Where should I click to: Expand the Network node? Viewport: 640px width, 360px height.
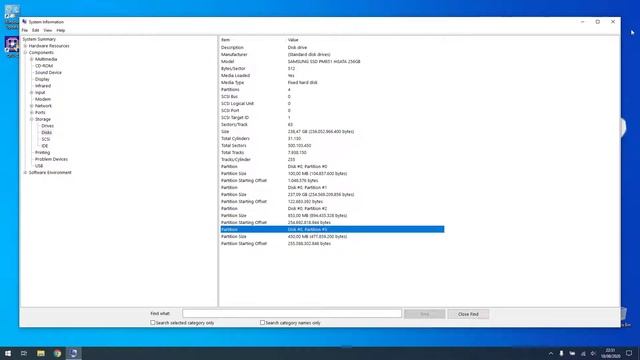[x=31, y=106]
